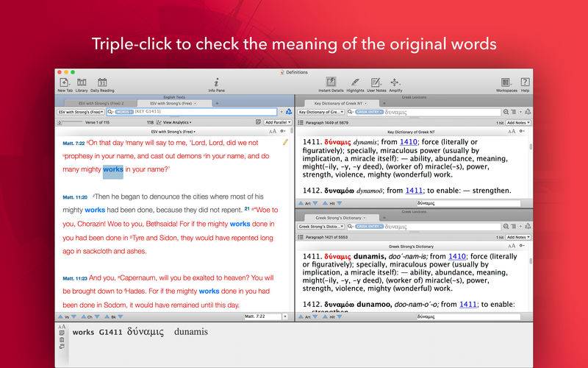
Task: Go to the next book with the Bk down arrow
Action: coord(121,317)
